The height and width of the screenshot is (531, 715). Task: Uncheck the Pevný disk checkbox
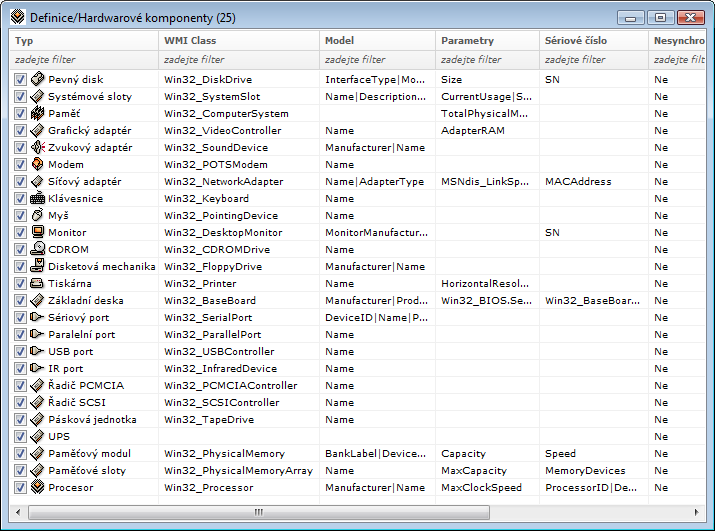pos(20,79)
